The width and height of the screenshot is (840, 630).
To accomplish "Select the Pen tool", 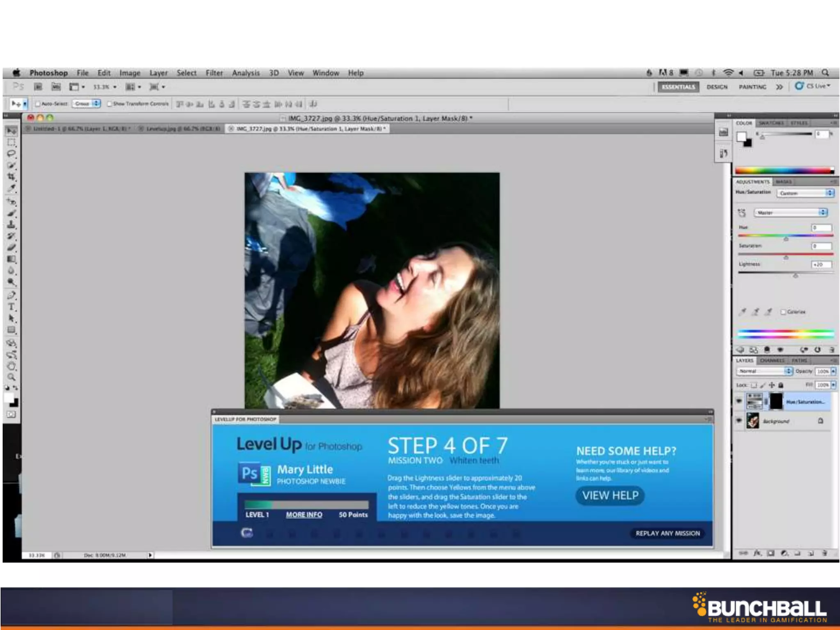I will (11, 295).
